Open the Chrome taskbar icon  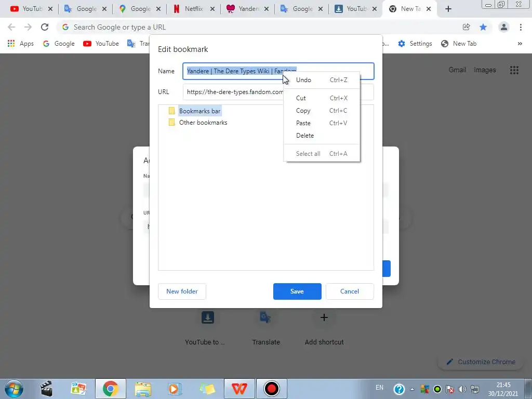[x=110, y=389]
